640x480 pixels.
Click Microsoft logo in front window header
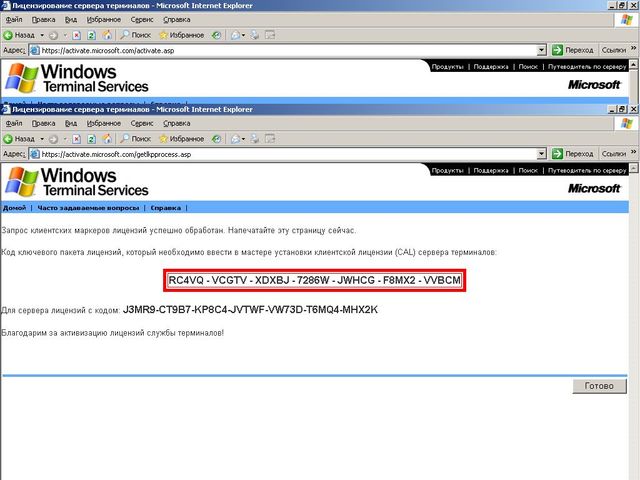coord(594,188)
